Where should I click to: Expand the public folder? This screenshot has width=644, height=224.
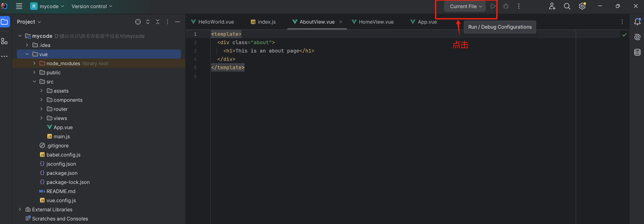(34, 73)
